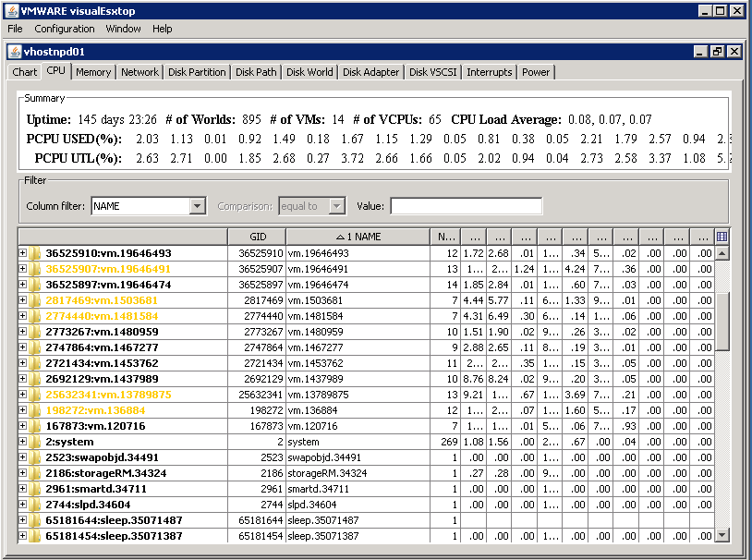Sort by the GID column header
752x560 pixels.
click(257, 237)
